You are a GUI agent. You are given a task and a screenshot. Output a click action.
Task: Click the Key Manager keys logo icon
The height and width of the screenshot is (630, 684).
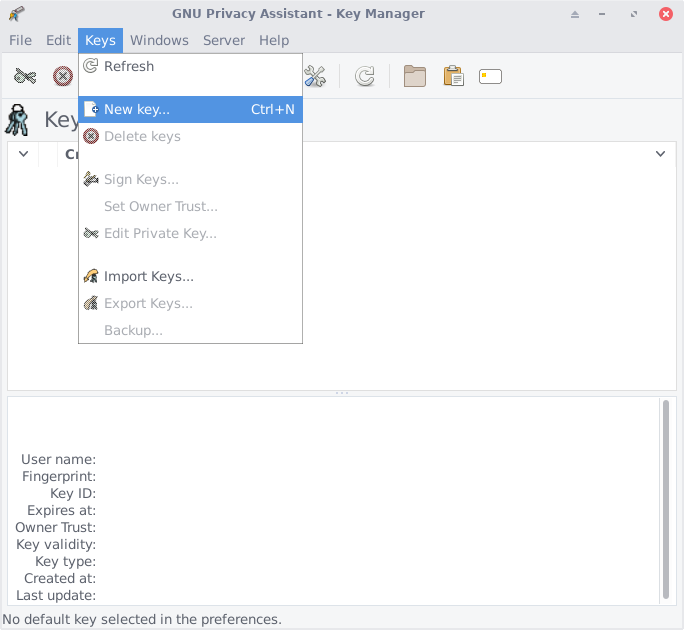[18, 120]
